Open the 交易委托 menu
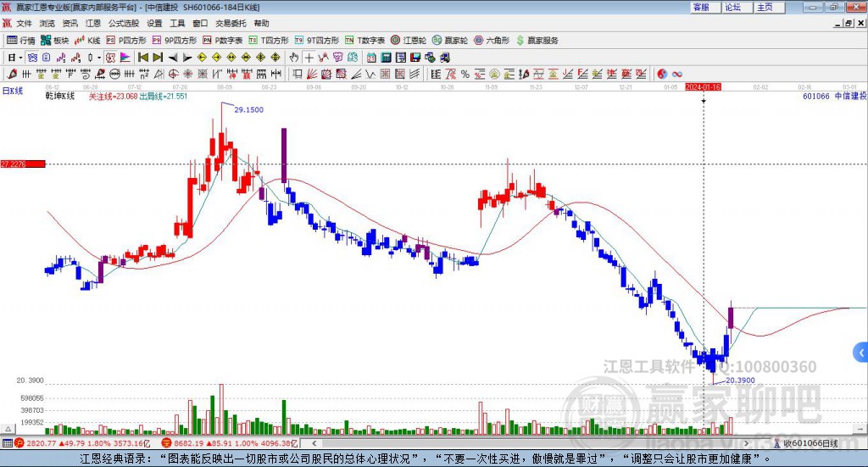The image size is (868, 467). (231, 23)
